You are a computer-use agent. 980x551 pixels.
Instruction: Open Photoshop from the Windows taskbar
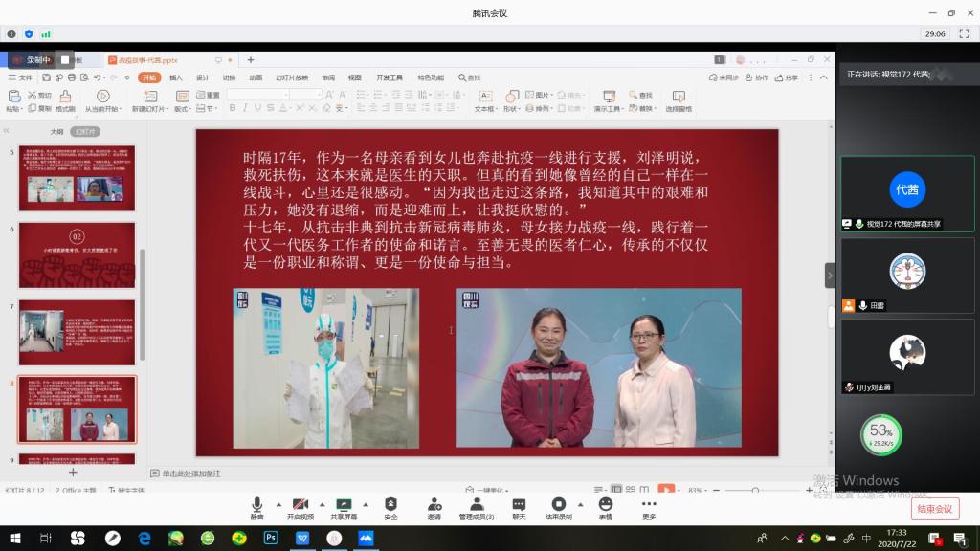271,538
